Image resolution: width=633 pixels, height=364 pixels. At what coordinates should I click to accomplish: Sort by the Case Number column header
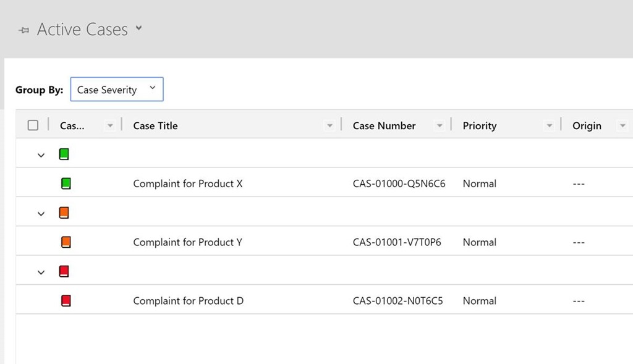384,125
